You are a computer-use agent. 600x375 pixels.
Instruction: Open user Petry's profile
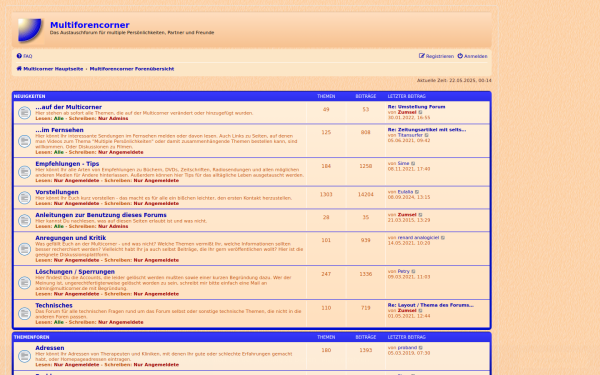coord(403,271)
